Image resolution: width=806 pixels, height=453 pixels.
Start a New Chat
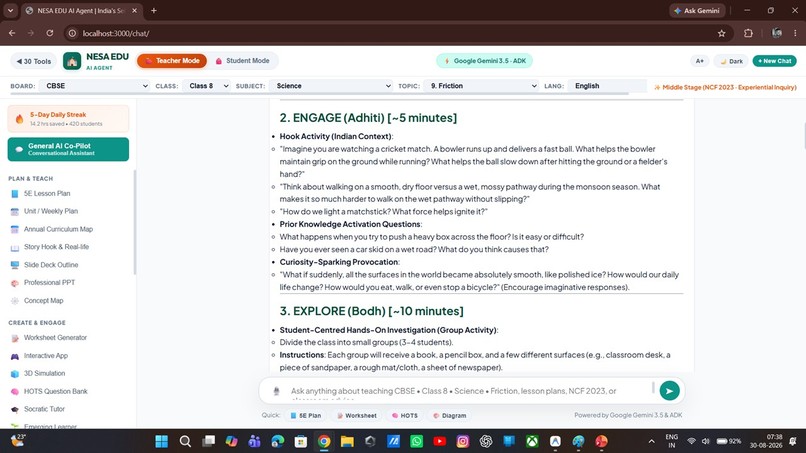click(774, 61)
